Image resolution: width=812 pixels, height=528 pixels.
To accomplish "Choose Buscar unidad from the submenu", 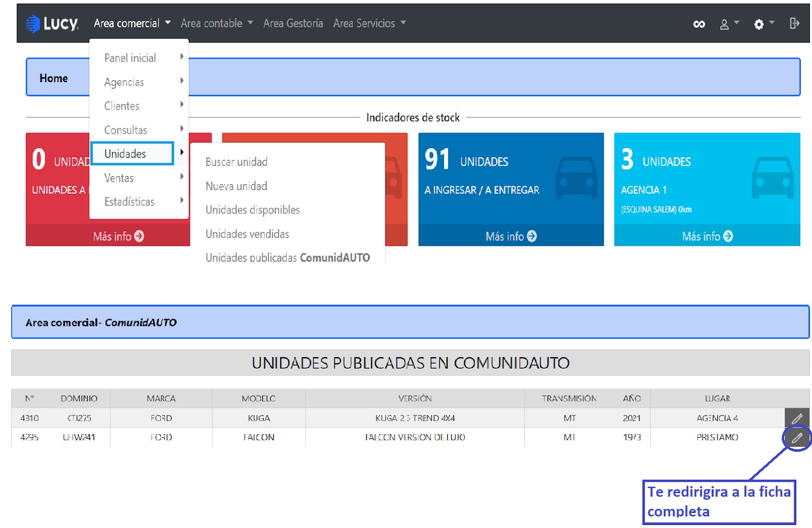I will click(236, 162).
